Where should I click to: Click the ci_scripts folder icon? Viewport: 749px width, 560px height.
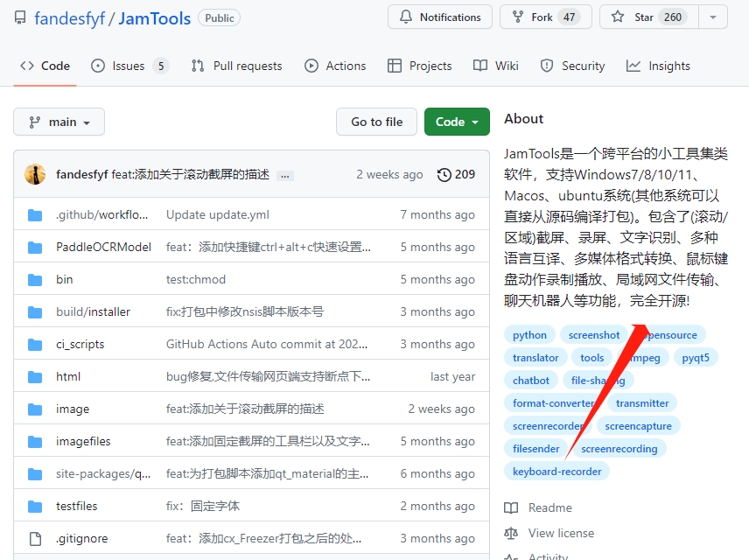tap(35, 345)
